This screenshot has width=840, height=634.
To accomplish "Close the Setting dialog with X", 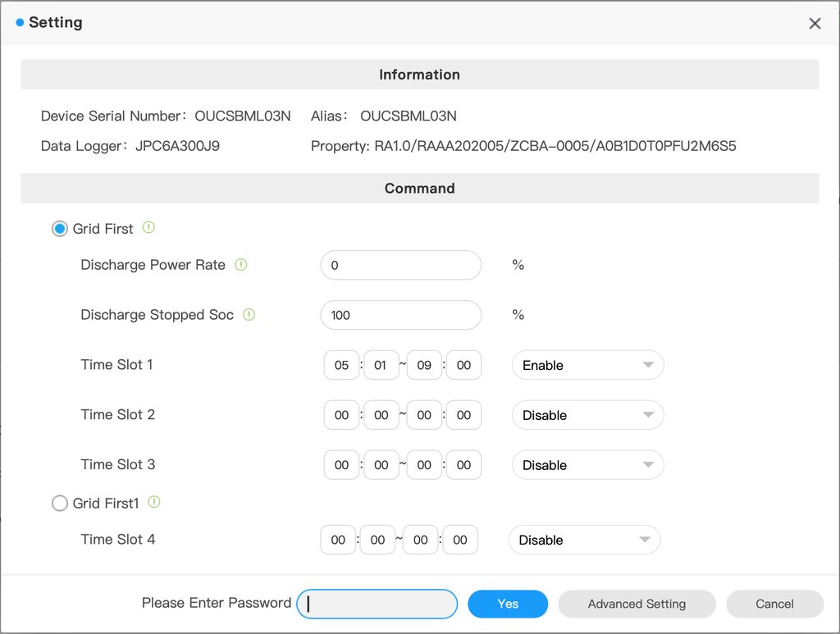I will pyautogui.click(x=815, y=24).
